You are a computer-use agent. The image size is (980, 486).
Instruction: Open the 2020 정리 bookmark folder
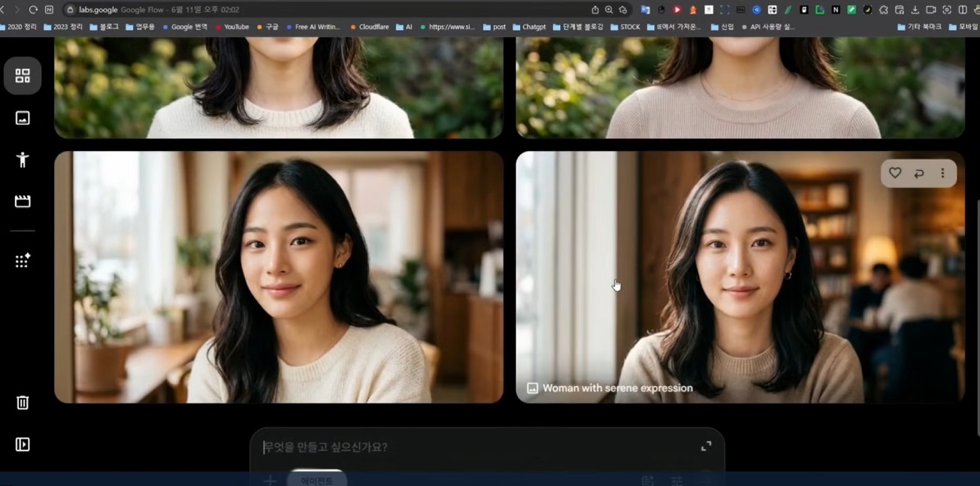tap(18, 27)
